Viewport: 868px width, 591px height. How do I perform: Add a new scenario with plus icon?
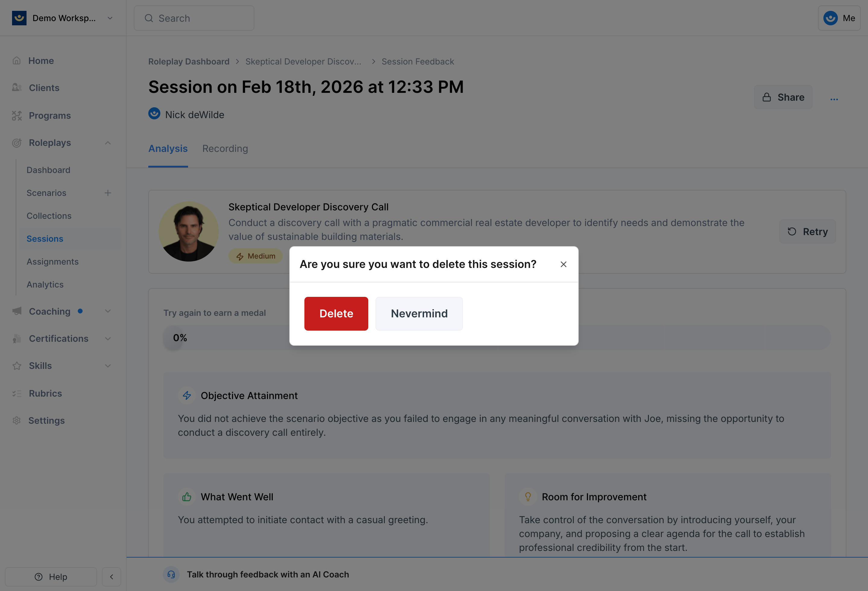click(108, 193)
